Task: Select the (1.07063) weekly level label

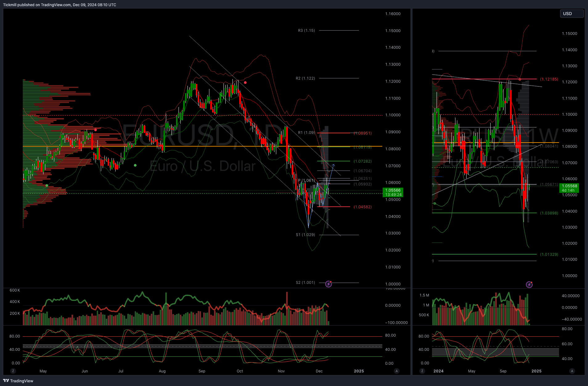Action: [549, 162]
